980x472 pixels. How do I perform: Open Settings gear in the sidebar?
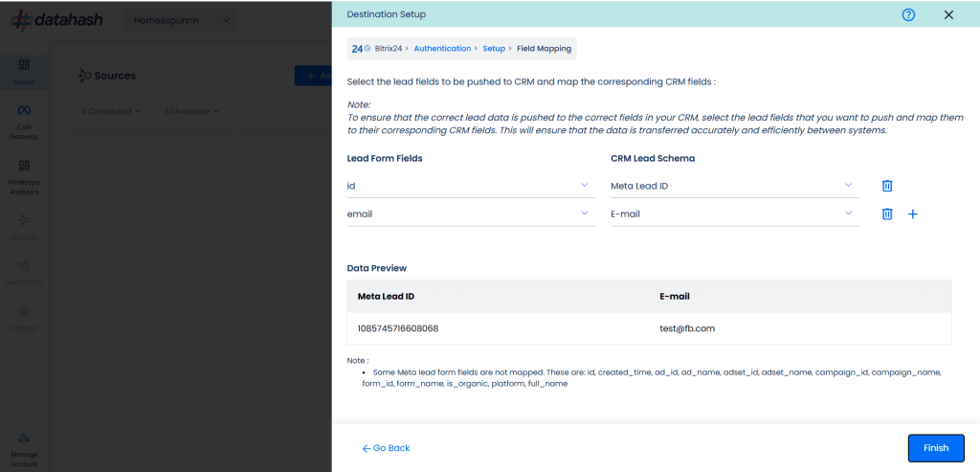[x=24, y=318]
